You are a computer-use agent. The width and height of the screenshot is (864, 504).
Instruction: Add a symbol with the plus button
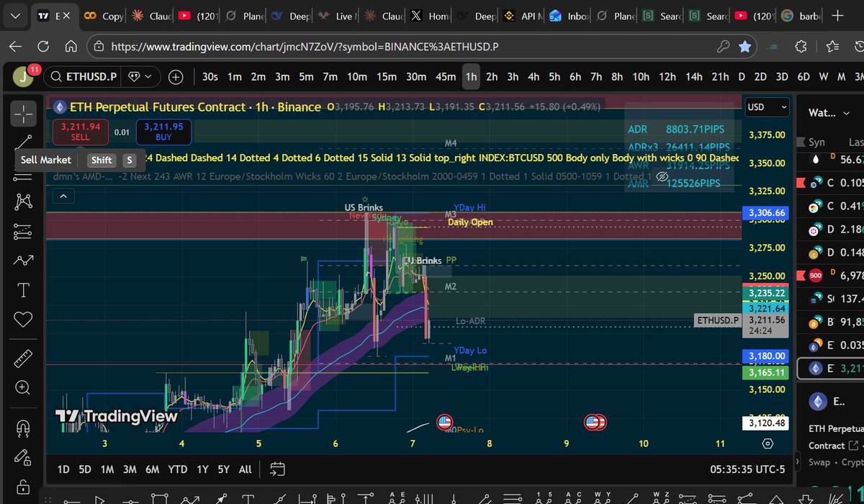[x=176, y=77]
